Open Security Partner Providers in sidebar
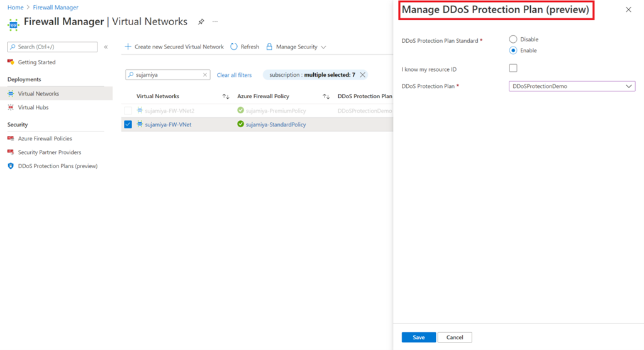 coord(49,152)
